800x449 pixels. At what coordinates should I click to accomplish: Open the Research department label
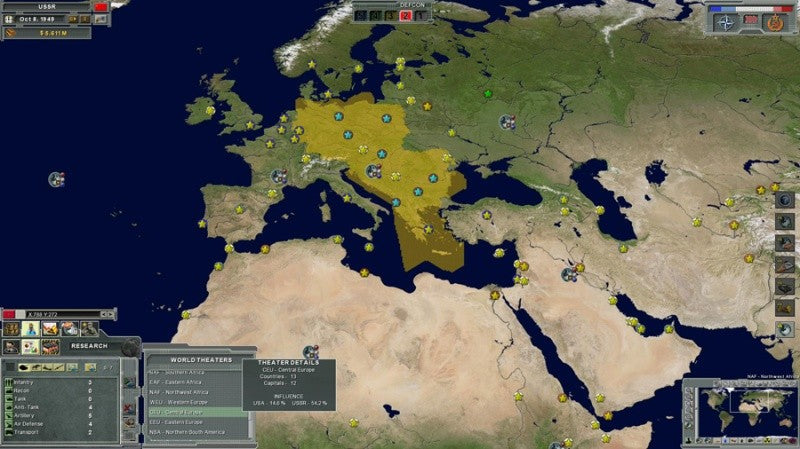pos(89,346)
